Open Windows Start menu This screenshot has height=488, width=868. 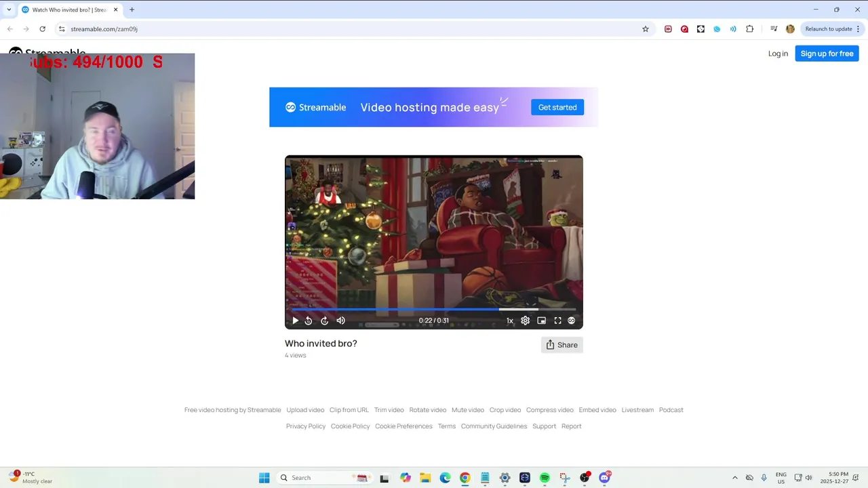(x=264, y=478)
